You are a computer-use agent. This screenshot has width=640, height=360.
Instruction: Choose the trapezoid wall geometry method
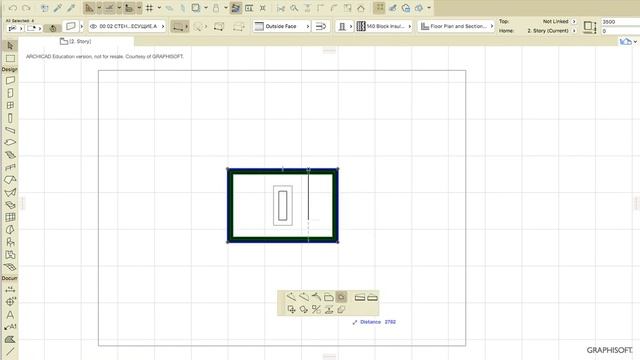coord(219,27)
